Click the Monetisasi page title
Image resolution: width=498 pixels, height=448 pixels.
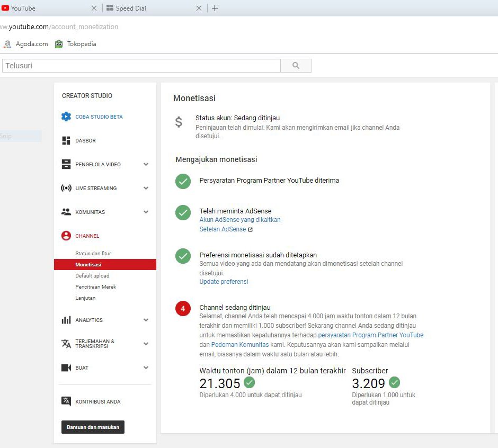[x=194, y=98]
